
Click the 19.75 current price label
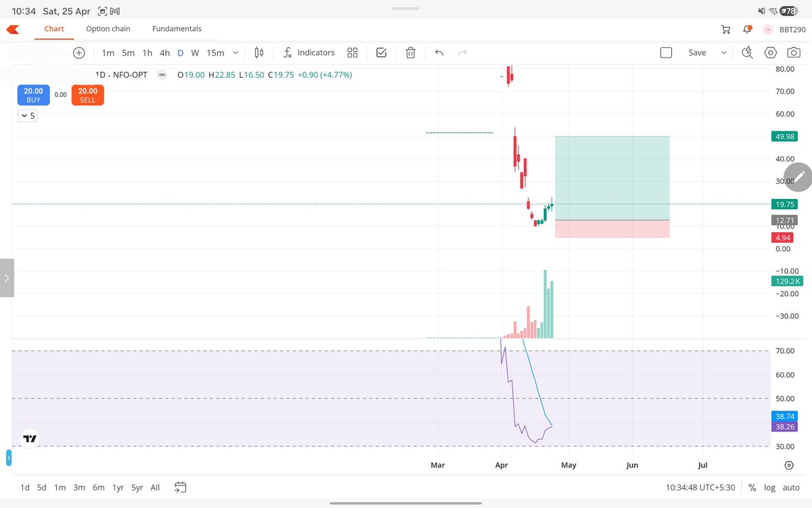tap(784, 204)
